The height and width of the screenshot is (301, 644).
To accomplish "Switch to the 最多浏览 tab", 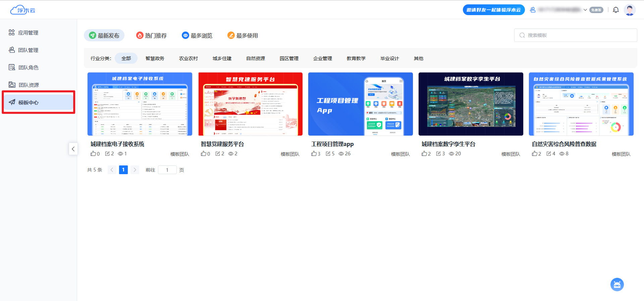I will [x=197, y=35].
